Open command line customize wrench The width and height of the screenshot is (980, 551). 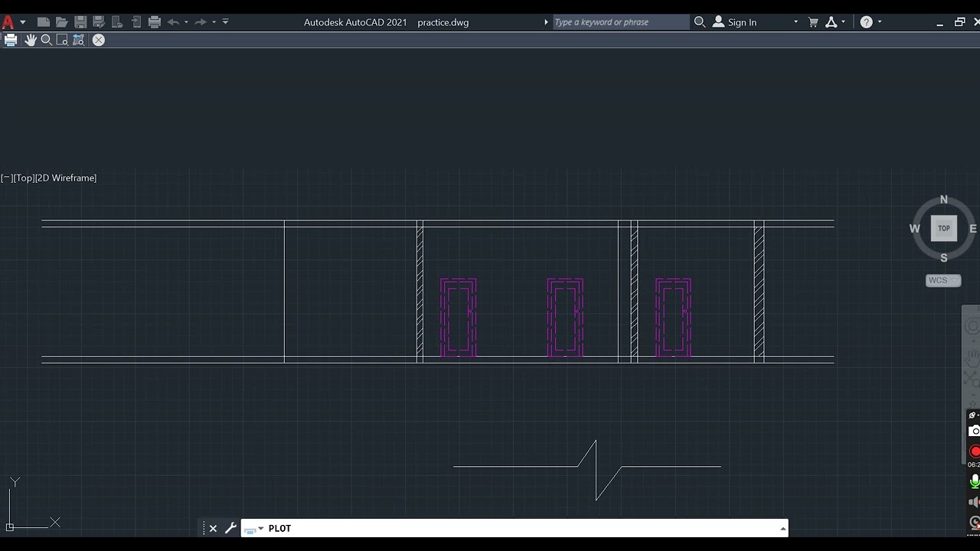tap(230, 529)
